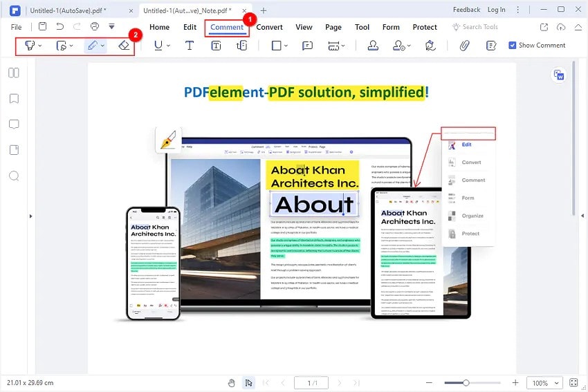Viewport: 588px width, 392px height.
Task: Select the Eraser tool
Action: (x=124, y=46)
